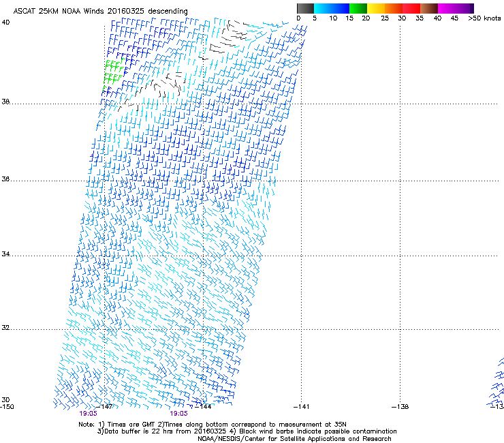
Task: Click the '5' label under the color bar
Action: (315, 18)
